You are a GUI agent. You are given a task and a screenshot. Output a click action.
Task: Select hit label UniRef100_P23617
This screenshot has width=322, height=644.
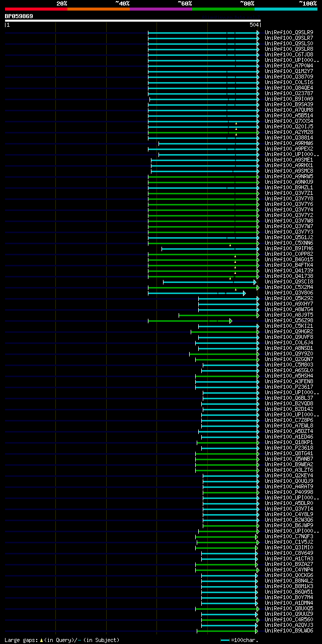coord(289,387)
